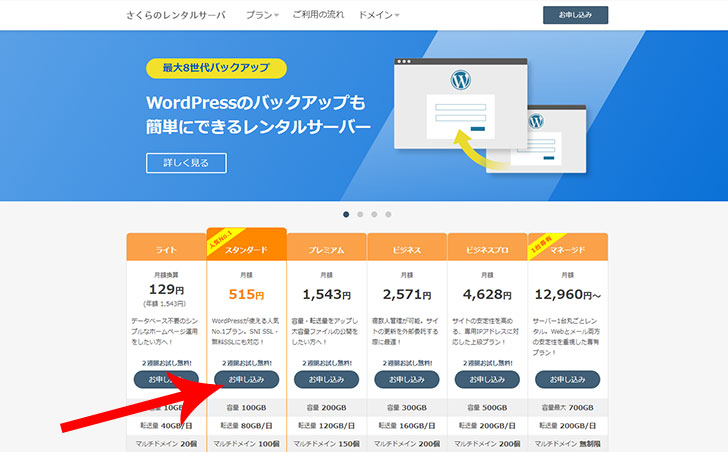Click the 129円 price text
This screenshot has width=728, height=452.
[x=166, y=290]
